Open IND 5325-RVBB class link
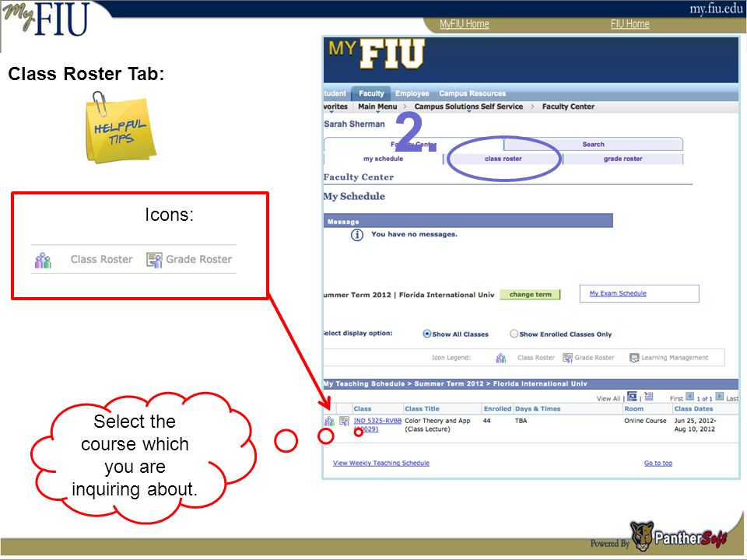The image size is (747, 560). [377, 421]
